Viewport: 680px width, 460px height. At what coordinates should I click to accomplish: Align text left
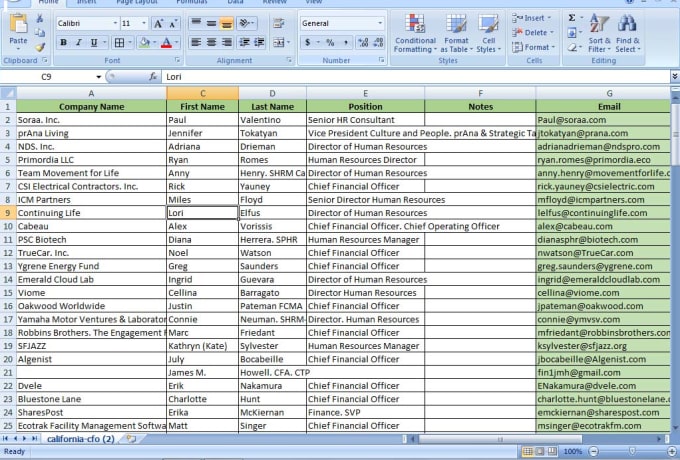196,42
